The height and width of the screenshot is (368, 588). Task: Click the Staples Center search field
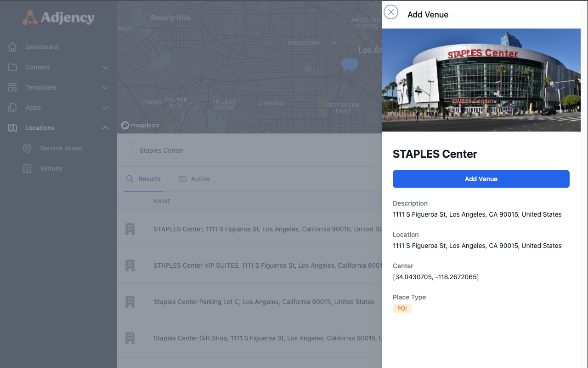click(257, 150)
